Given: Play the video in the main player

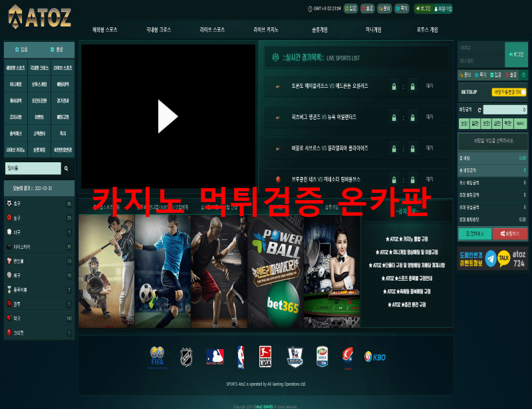Looking at the screenshot, I should (x=168, y=116).
